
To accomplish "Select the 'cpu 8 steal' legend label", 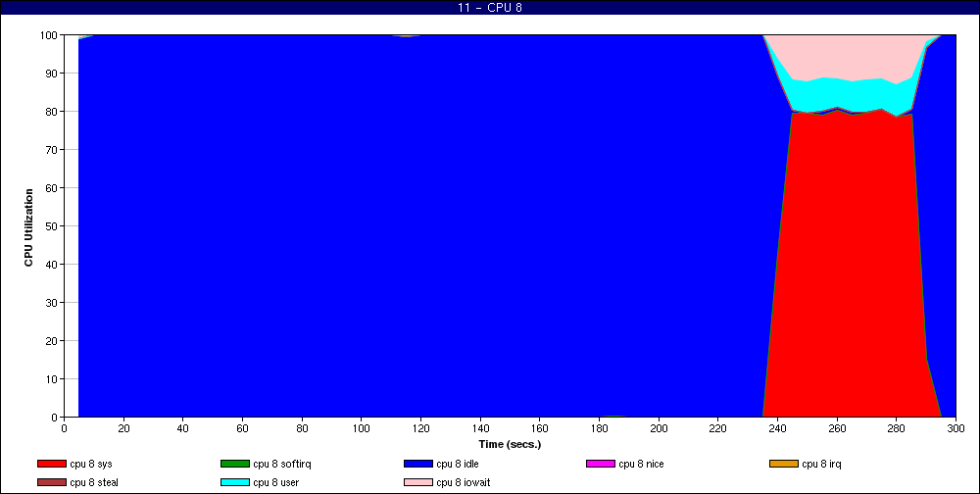I will click(94, 483).
